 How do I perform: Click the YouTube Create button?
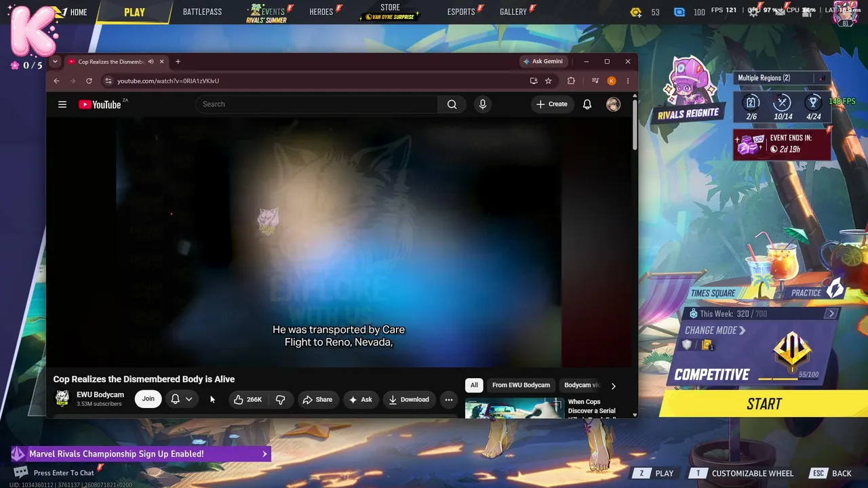(551, 104)
